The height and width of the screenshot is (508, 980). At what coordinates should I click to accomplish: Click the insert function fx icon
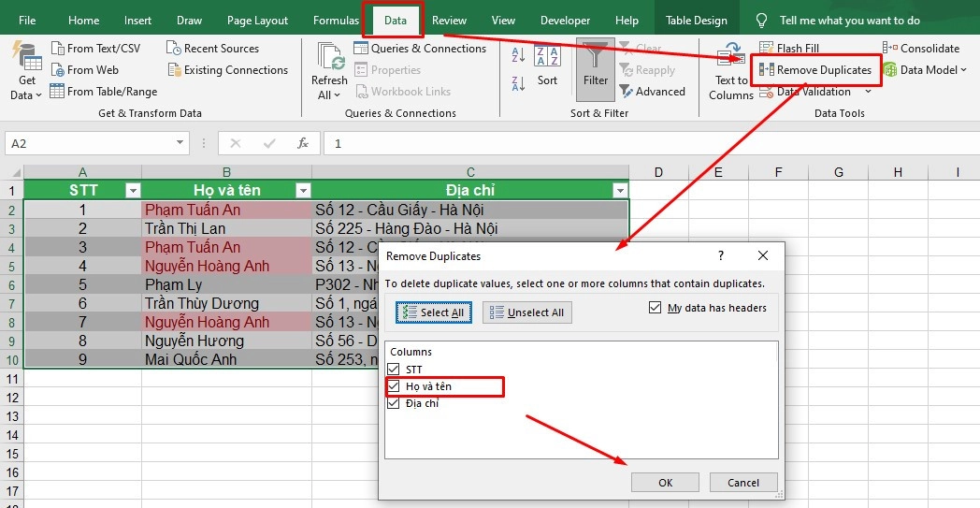click(x=302, y=143)
